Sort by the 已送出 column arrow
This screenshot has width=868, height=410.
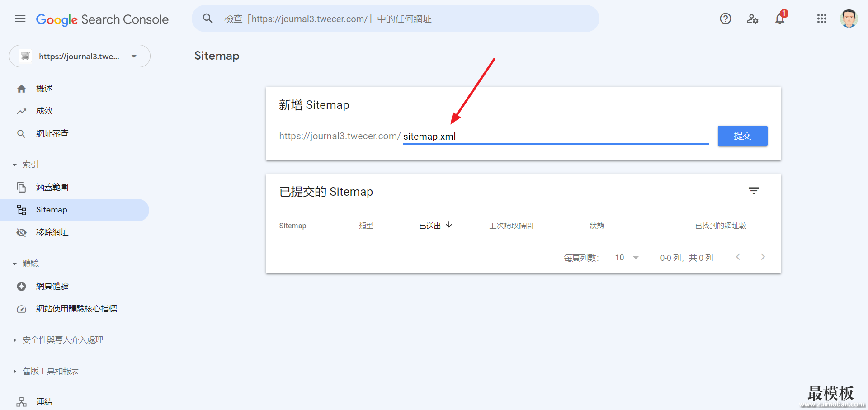[449, 225]
